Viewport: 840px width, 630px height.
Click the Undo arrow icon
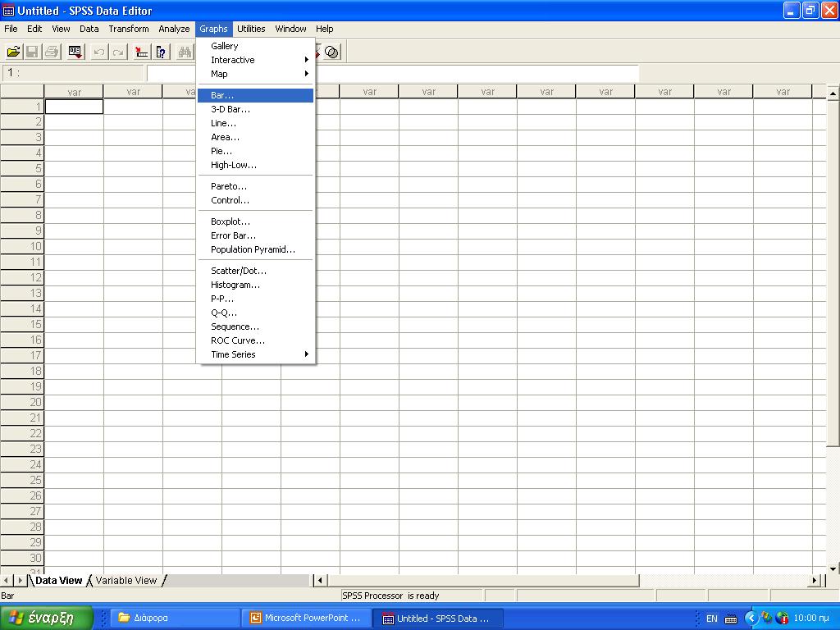pos(98,52)
